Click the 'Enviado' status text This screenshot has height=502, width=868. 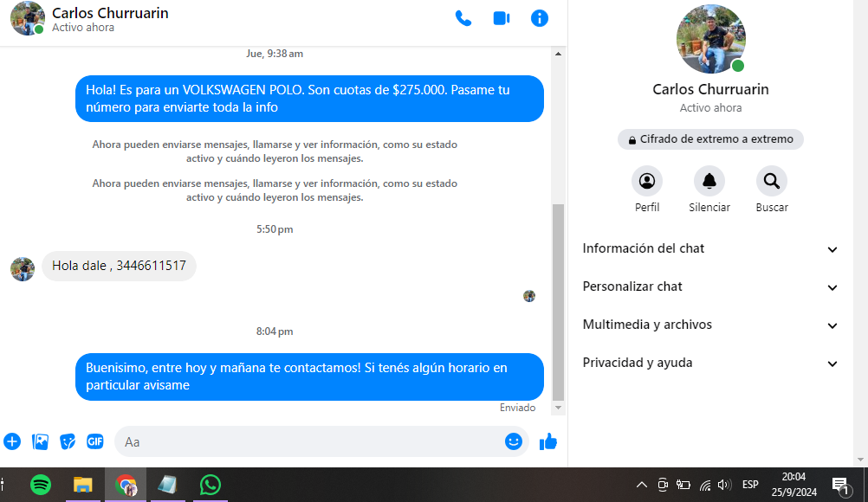517,408
